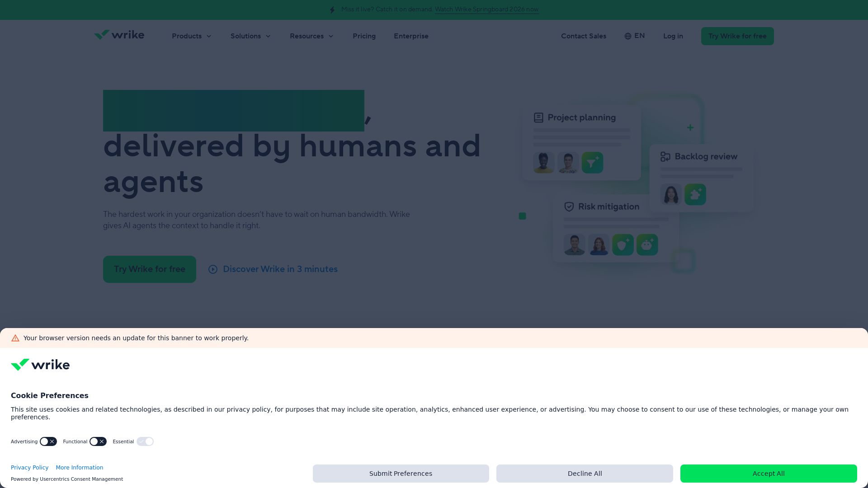868x488 pixels.
Task: Click the Wrike logo in the navigation bar
Action: tap(119, 35)
